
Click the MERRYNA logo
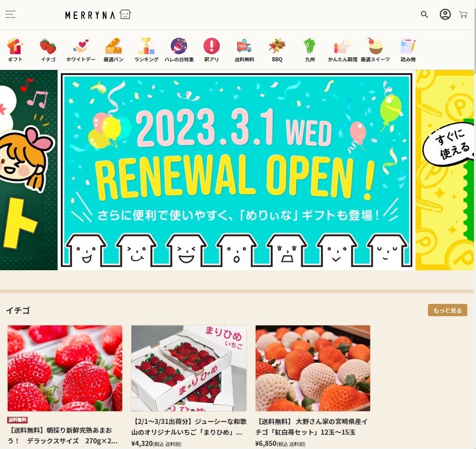(x=98, y=15)
